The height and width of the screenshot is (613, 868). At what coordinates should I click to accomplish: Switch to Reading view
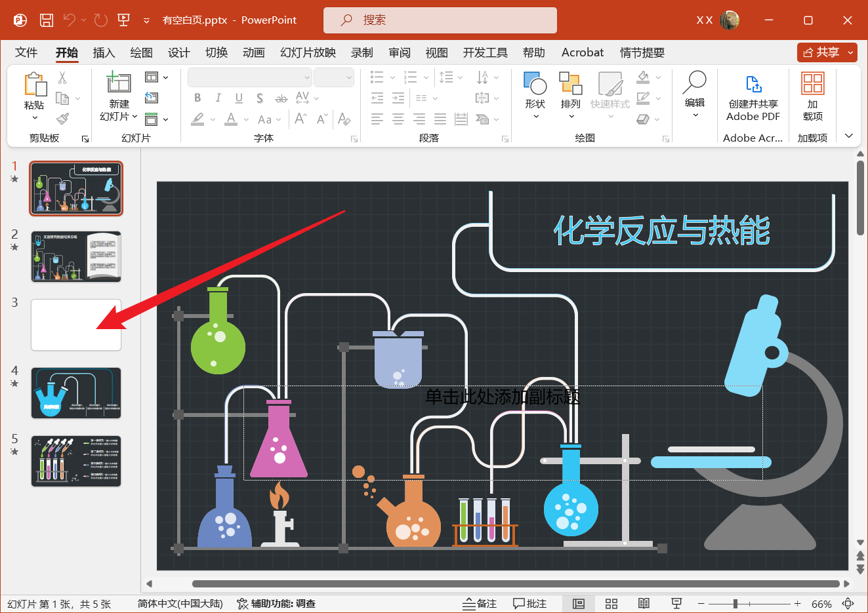click(x=644, y=604)
